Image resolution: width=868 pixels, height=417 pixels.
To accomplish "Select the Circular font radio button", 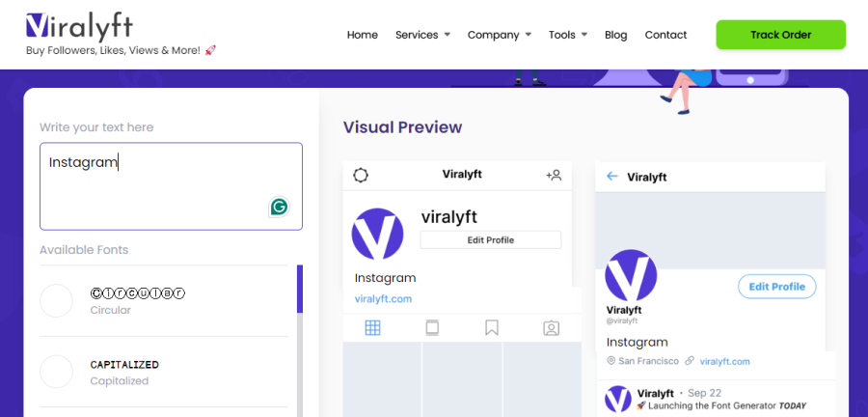I will point(57,301).
